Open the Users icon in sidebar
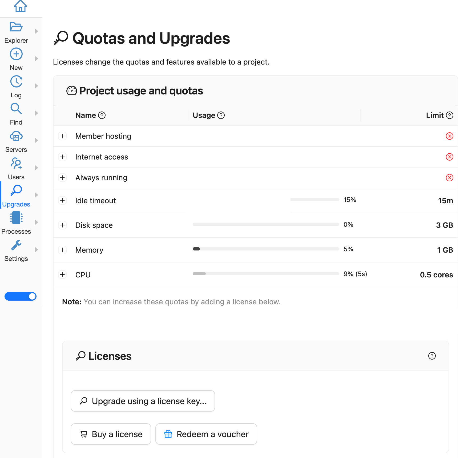 click(x=16, y=164)
